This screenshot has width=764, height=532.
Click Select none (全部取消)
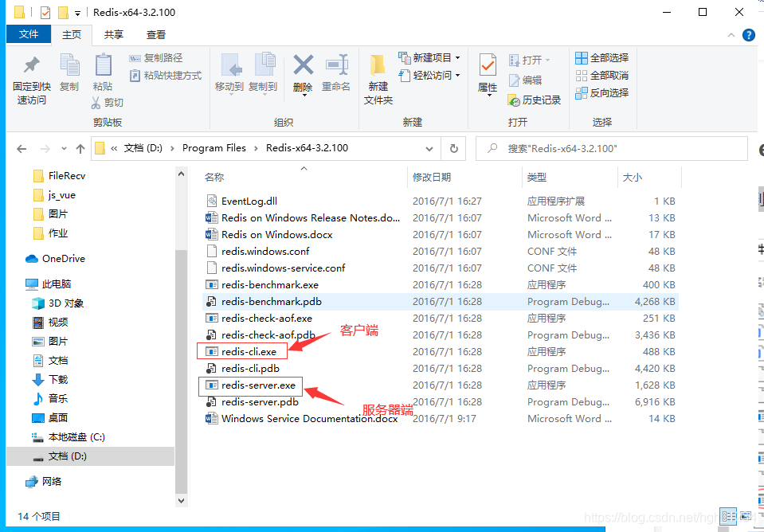[x=602, y=76]
